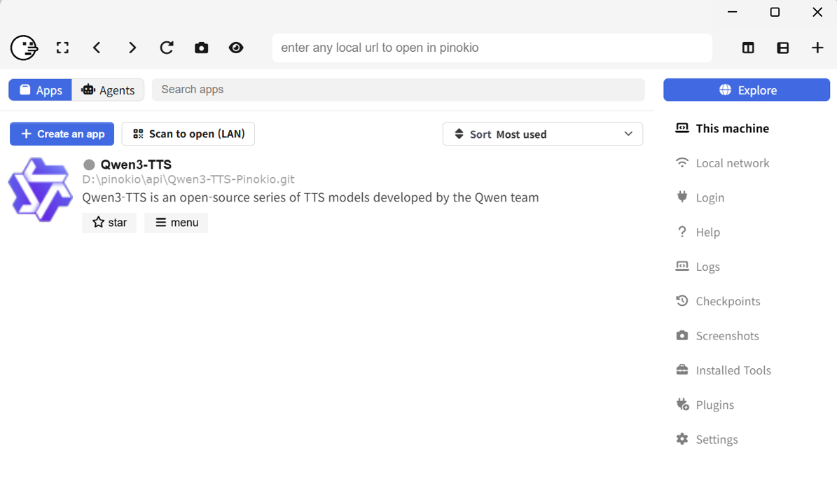837x504 pixels.
Task: Reload the page with refresh icon
Action: tap(167, 48)
